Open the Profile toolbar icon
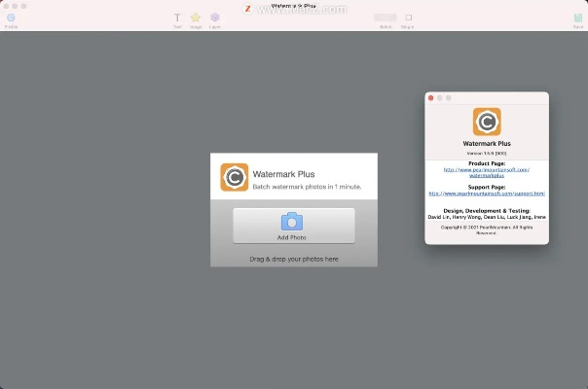Screen dimensions: 588x389 (11, 18)
